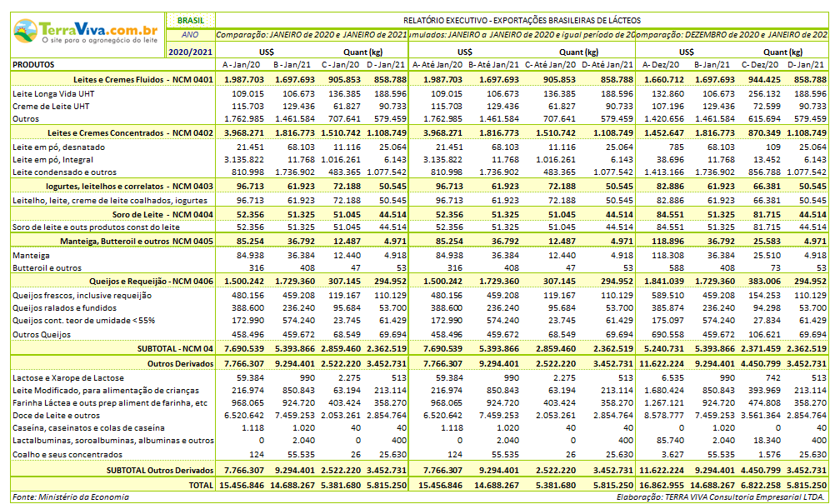Select the value 256.132

click(x=764, y=93)
